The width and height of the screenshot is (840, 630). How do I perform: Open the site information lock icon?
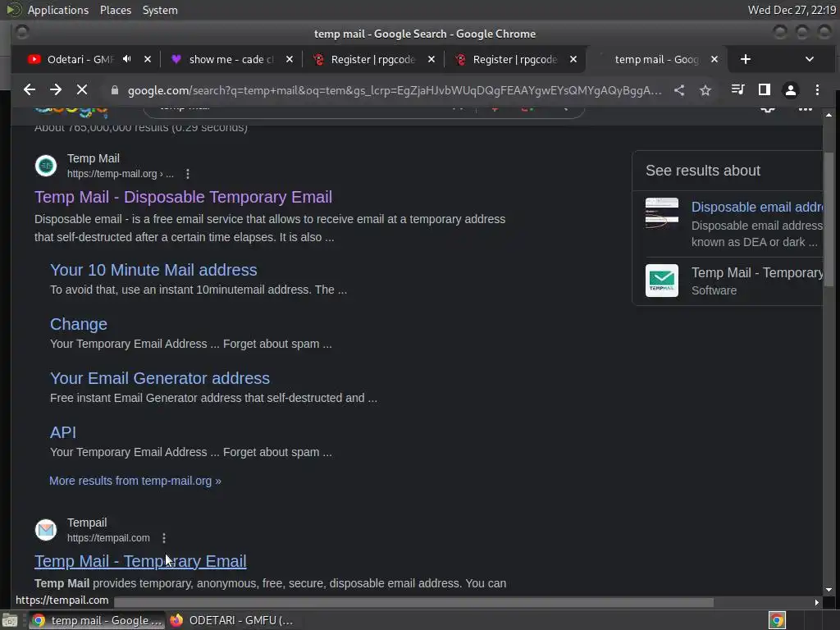click(x=114, y=90)
